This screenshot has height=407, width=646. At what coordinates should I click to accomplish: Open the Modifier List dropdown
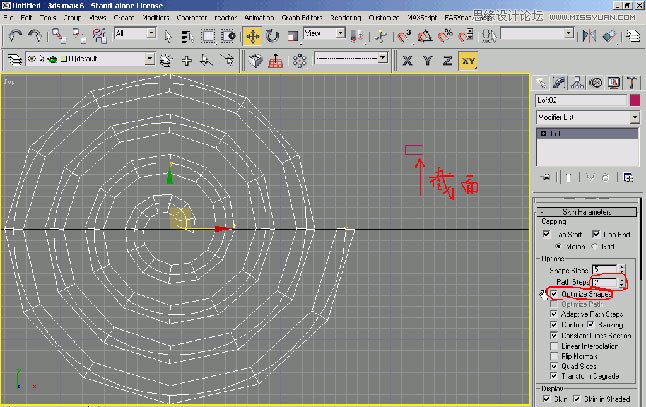click(x=587, y=117)
